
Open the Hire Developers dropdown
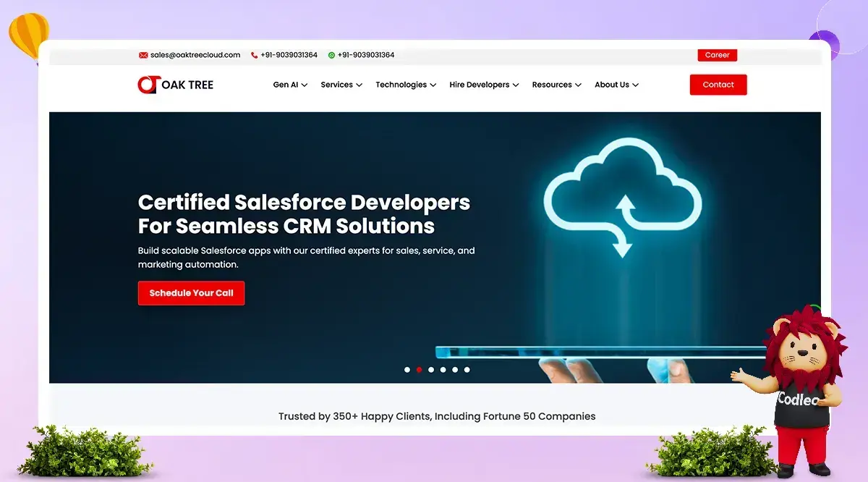[x=484, y=85]
